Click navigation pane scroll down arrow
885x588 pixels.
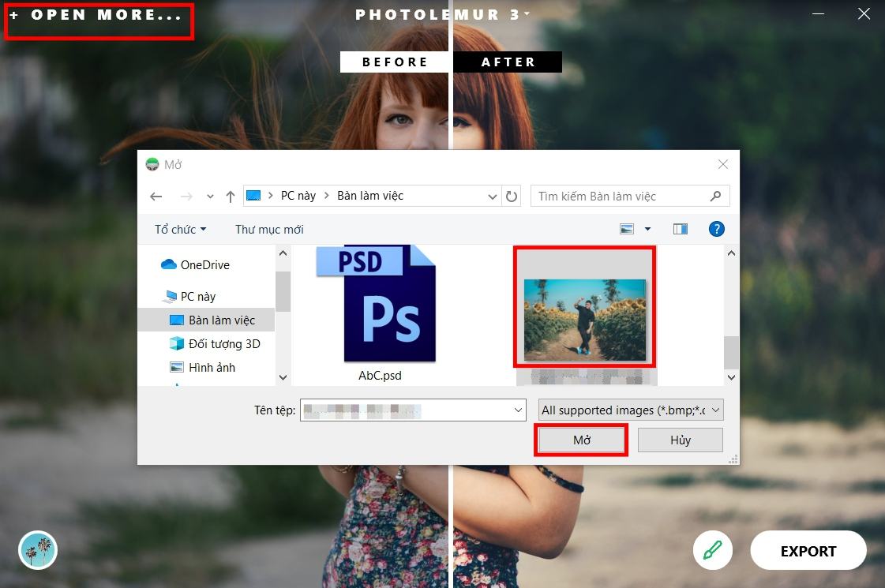[283, 377]
